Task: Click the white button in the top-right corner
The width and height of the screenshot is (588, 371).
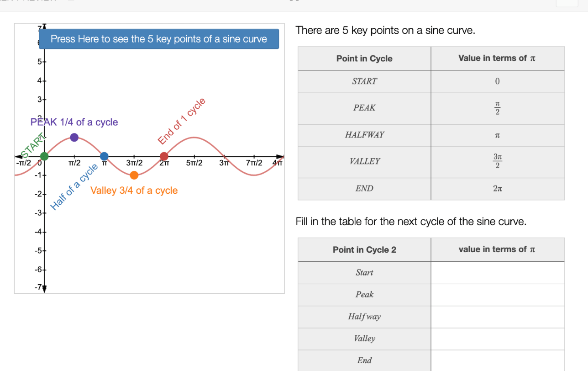Action: coord(567,4)
